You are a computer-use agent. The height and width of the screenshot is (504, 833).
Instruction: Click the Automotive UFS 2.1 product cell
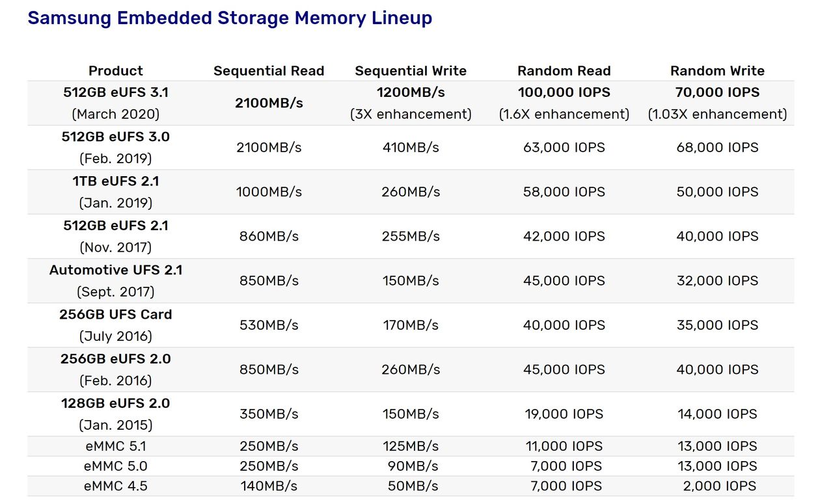(116, 280)
